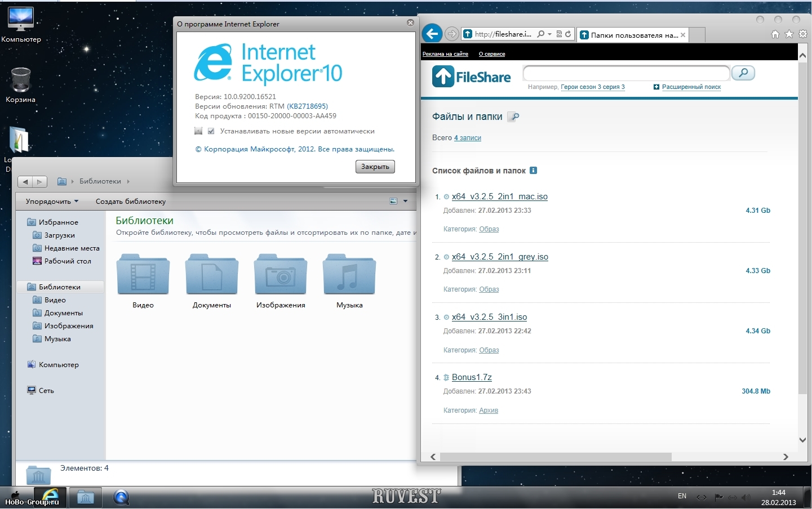Open the x64_v3.2.5_2in1_mac.iso file link
The height and width of the screenshot is (509, 812).
500,197
